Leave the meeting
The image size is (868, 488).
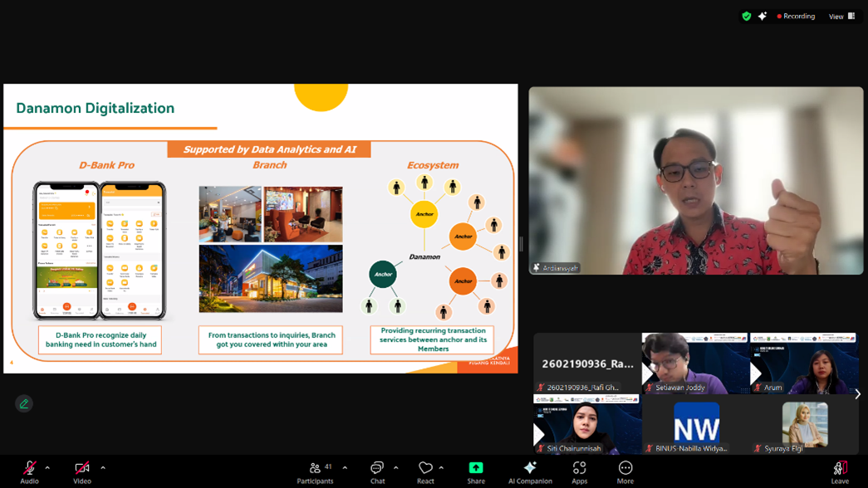click(x=840, y=472)
